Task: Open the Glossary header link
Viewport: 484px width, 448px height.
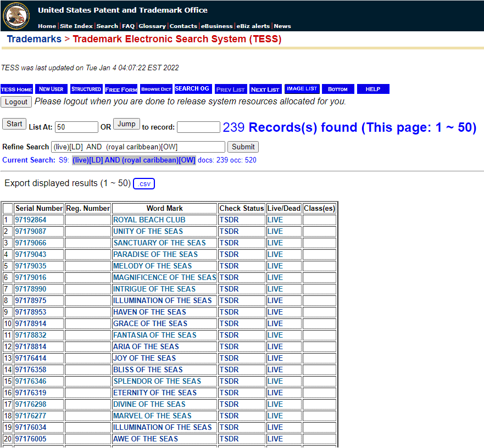Action: tap(152, 26)
